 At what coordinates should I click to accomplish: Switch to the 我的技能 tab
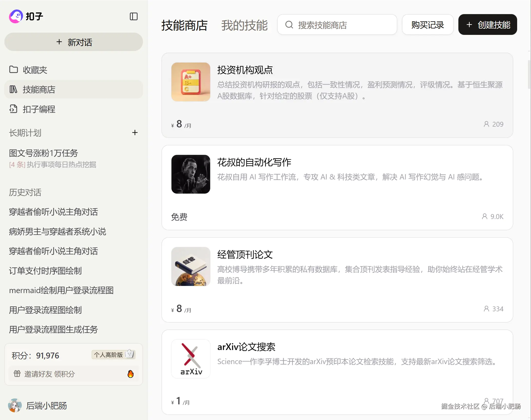point(244,25)
